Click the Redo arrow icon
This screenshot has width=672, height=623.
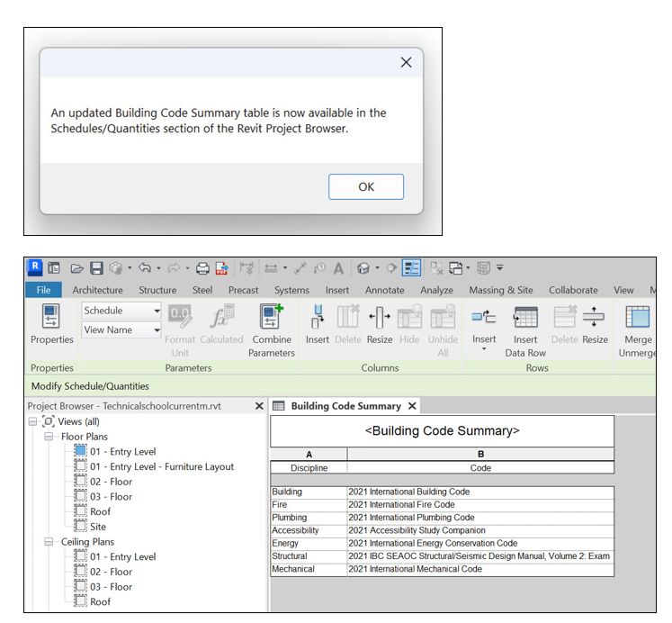[174, 268]
